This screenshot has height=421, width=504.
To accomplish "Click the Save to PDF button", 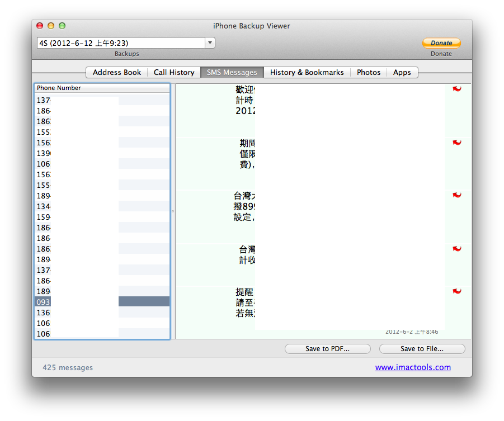I will click(x=327, y=349).
